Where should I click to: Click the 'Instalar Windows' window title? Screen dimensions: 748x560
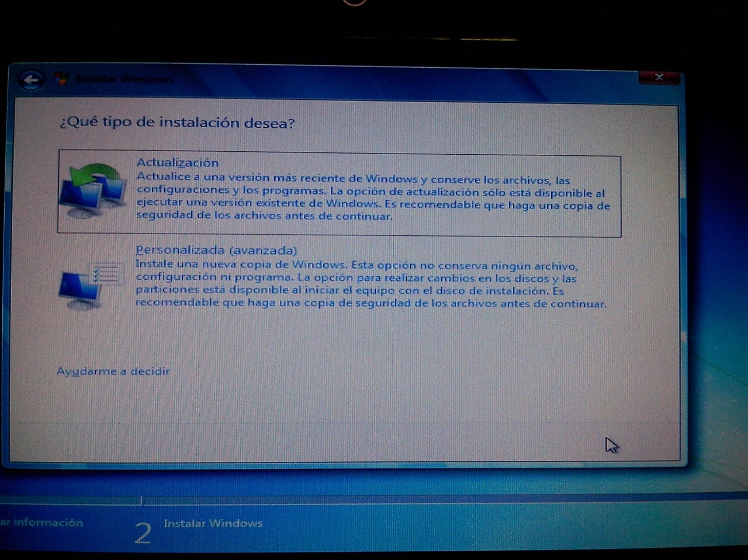click(x=124, y=79)
